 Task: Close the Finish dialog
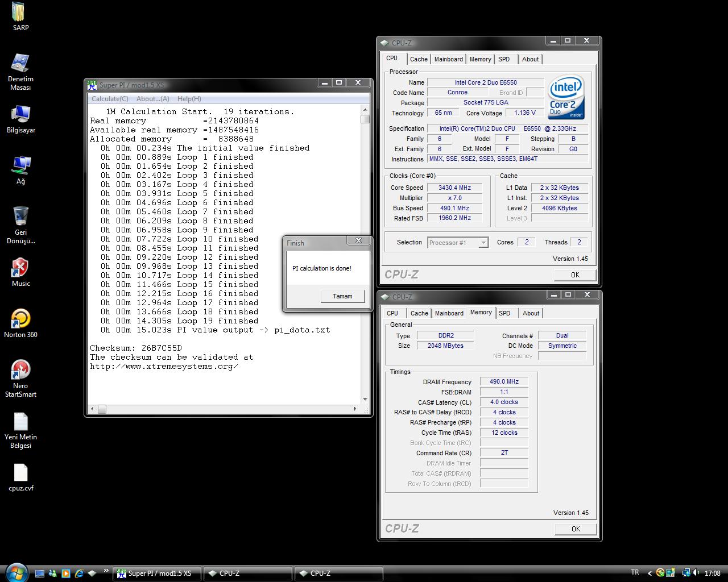pyautogui.click(x=358, y=241)
